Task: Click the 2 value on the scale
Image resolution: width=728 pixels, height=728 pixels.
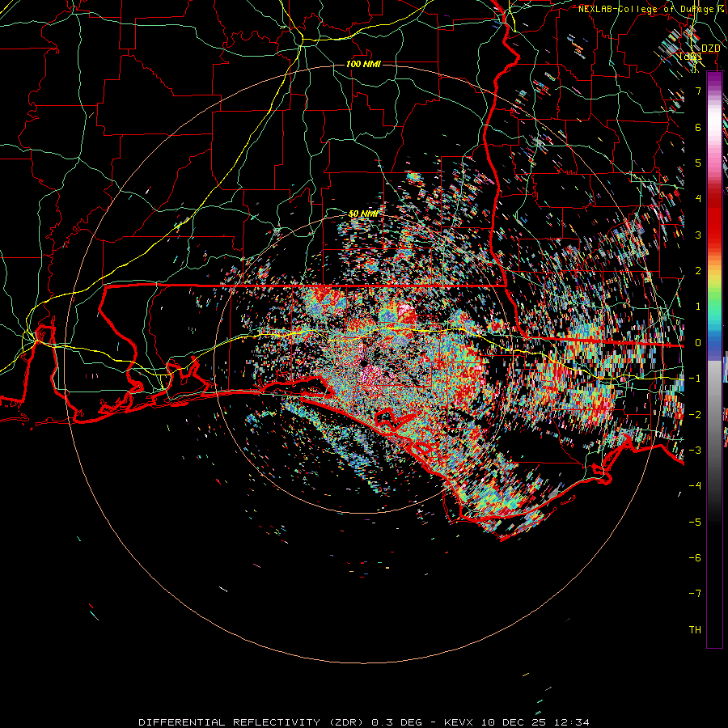Action: tap(698, 271)
